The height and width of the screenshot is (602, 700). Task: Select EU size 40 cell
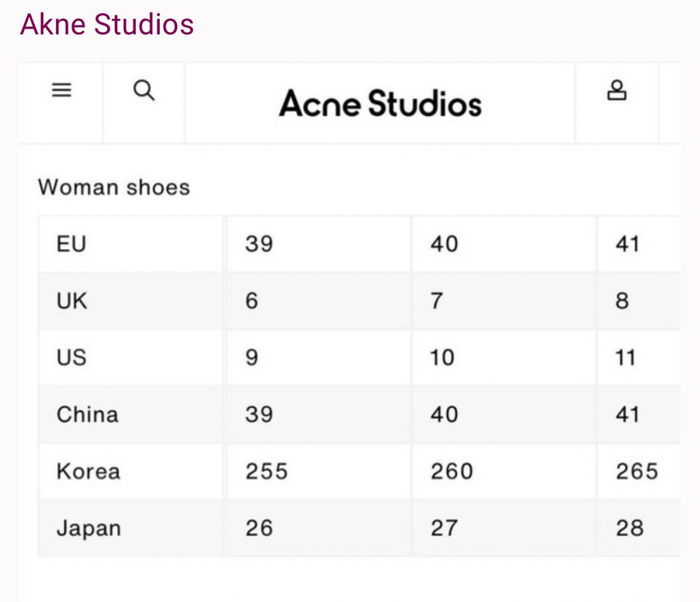(504, 244)
